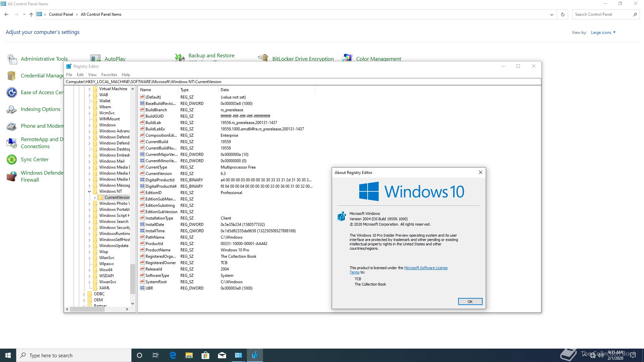Open Cortana circle icon on taskbar
The height and width of the screenshot is (362, 644).
tap(140, 355)
